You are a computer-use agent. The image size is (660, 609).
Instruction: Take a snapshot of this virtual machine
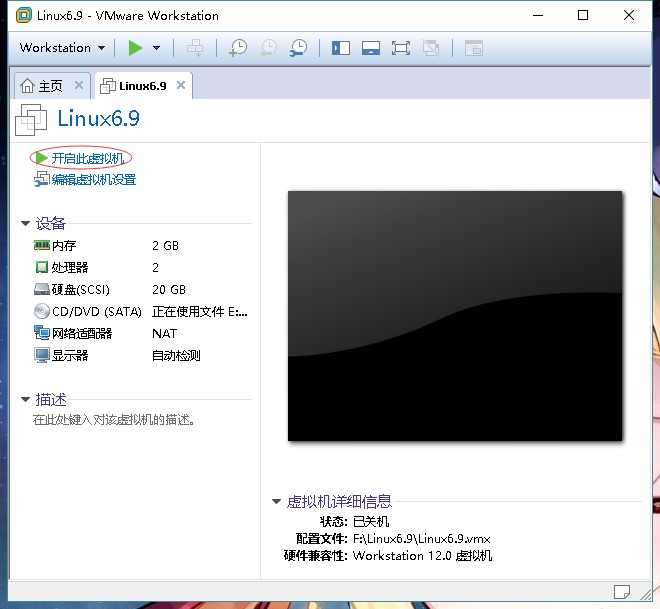[238, 48]
